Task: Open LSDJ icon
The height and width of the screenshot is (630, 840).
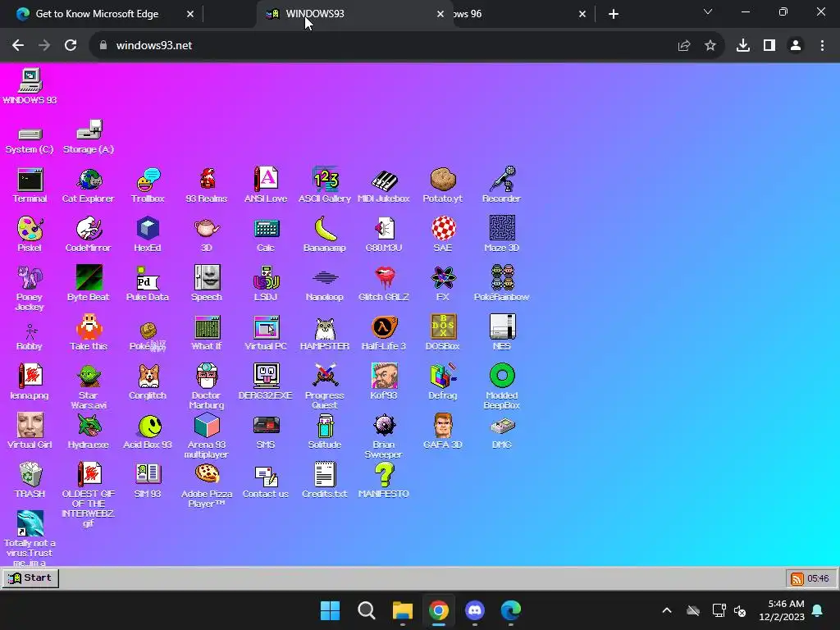Action: [x=266, y=283]
